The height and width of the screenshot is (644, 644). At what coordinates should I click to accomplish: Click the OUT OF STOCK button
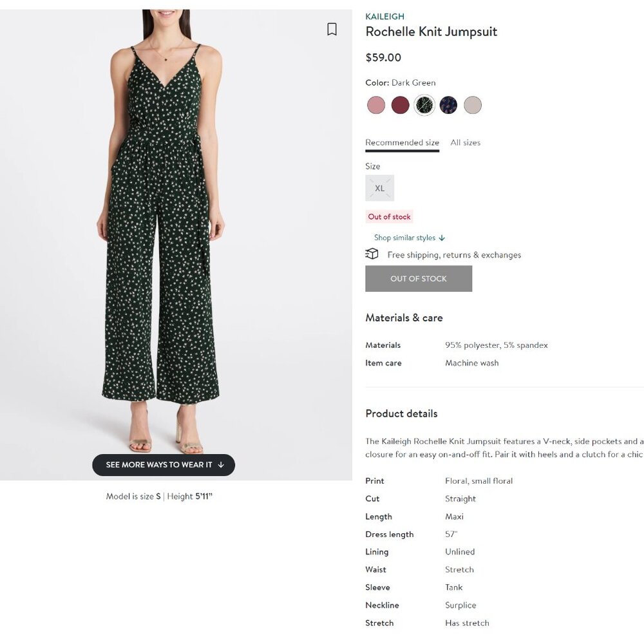(x=419, y=278)
